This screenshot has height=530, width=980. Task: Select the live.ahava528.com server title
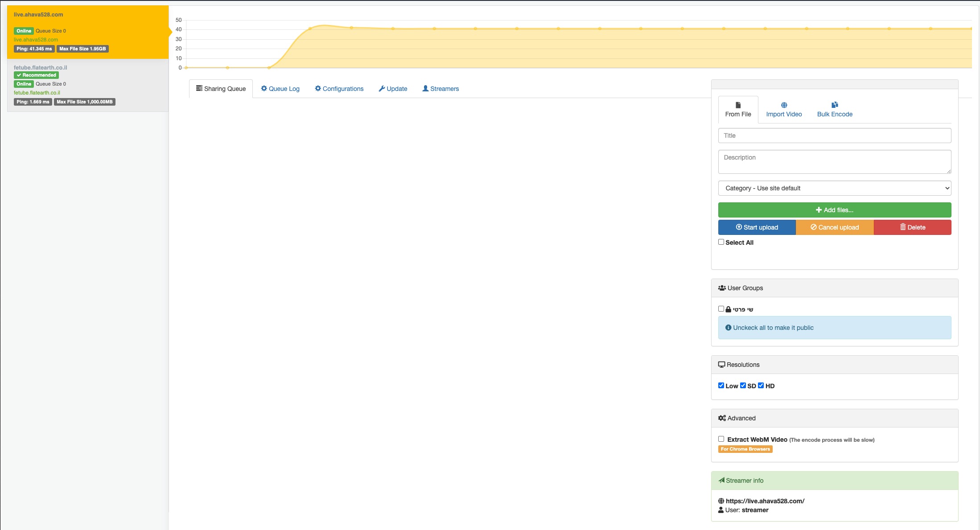click(x=38, y=15)
